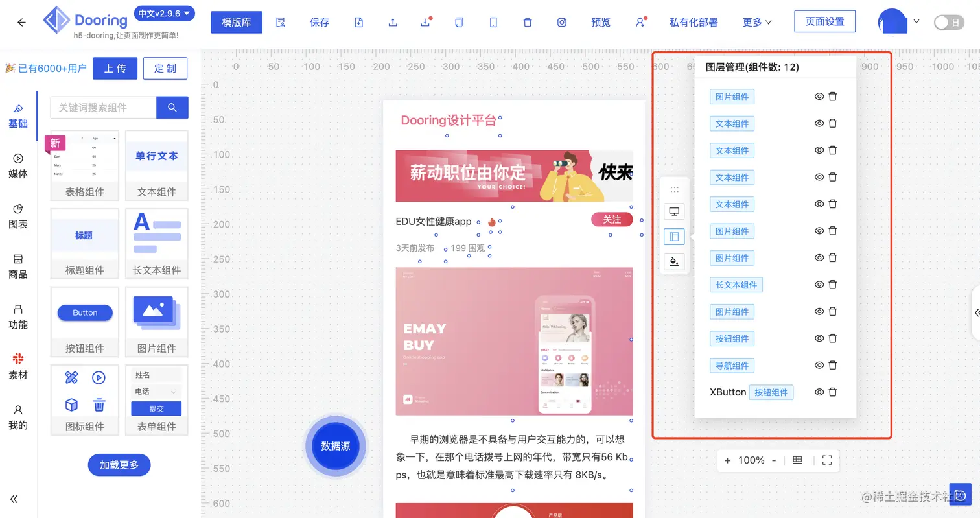Toggle the eye icon of the 按钮组件 layer above 导航组件

pos(819,338)
